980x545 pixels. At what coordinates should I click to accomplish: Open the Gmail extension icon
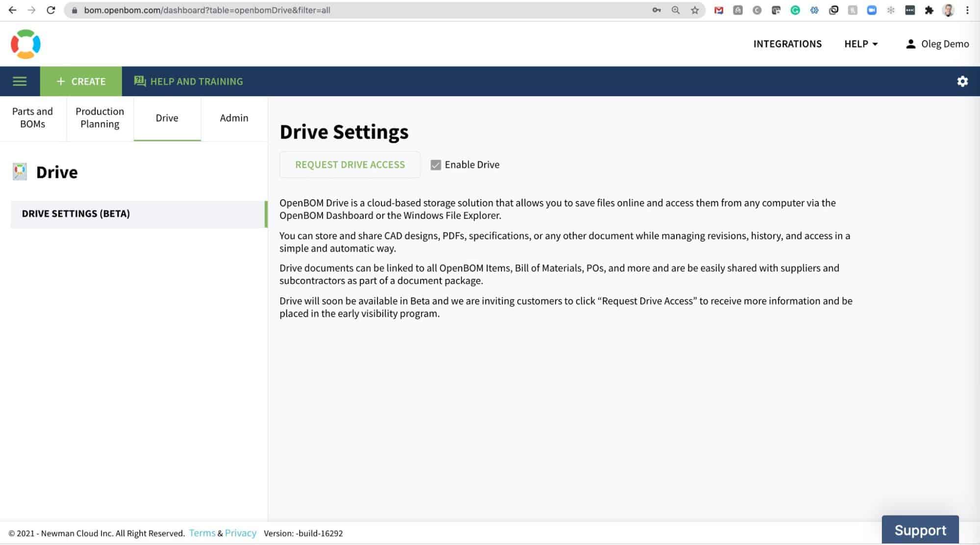pos(719,10)
